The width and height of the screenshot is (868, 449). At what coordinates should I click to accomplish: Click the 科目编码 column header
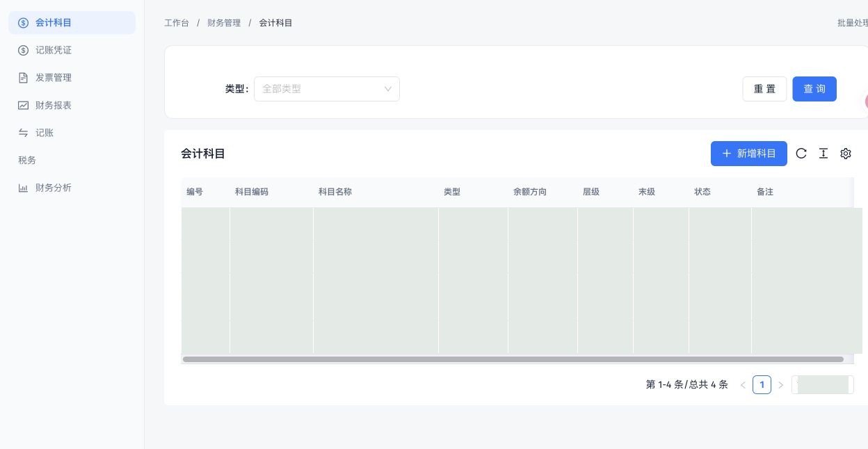coord(271,192)
